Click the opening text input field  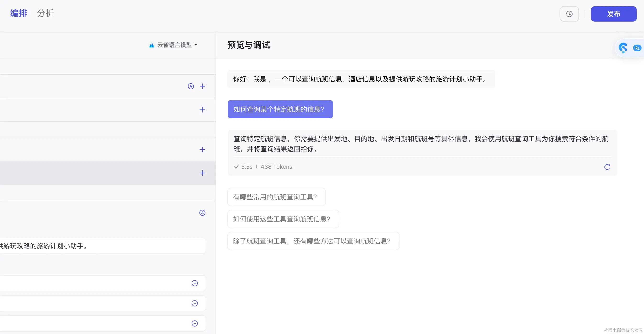pyautogui.click(x=100, y=246)
